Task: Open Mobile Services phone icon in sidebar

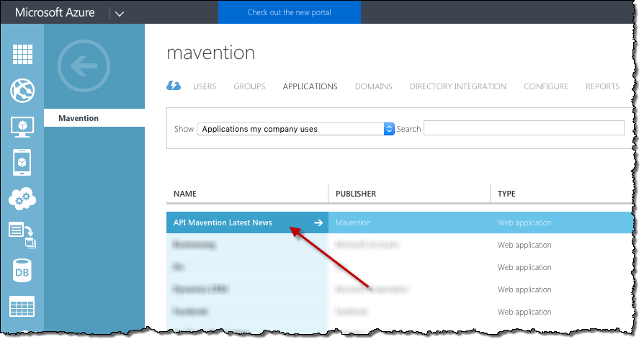Action: click(22, 163)
